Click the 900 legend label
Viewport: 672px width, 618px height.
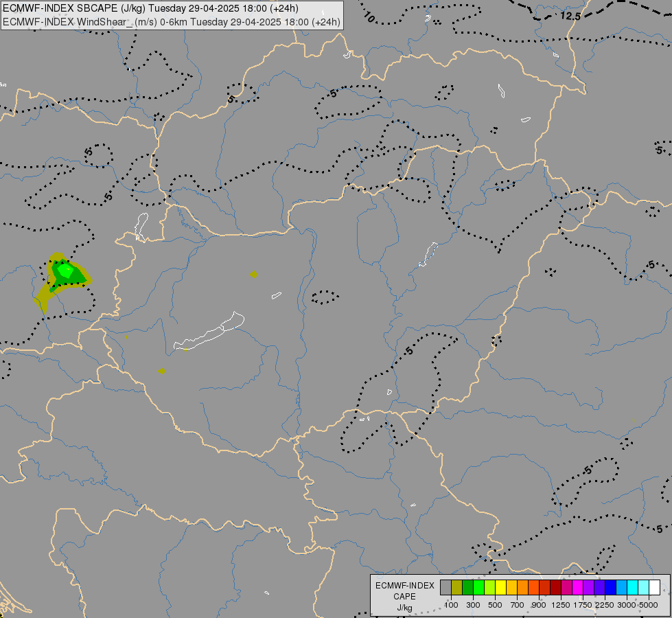click(539, 605)
